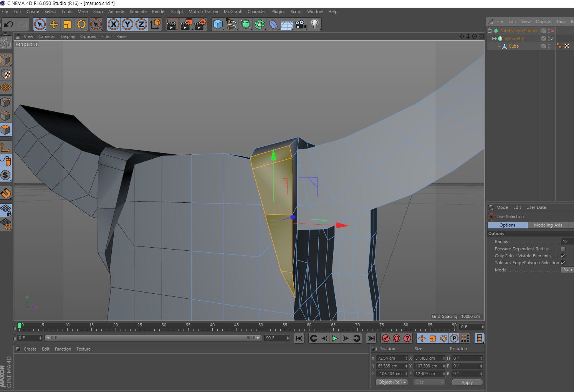
Task: Toggle Parameter P keyframe button
Action: (454, 338)
